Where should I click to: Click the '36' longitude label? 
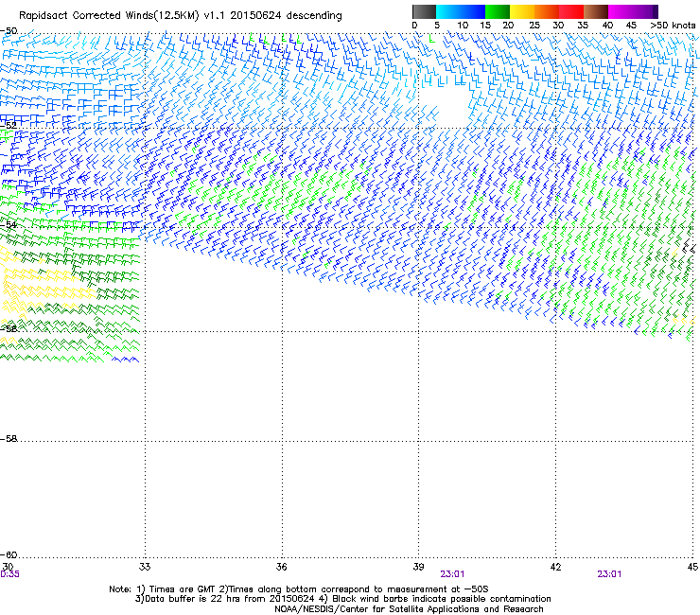coord(281,567)
